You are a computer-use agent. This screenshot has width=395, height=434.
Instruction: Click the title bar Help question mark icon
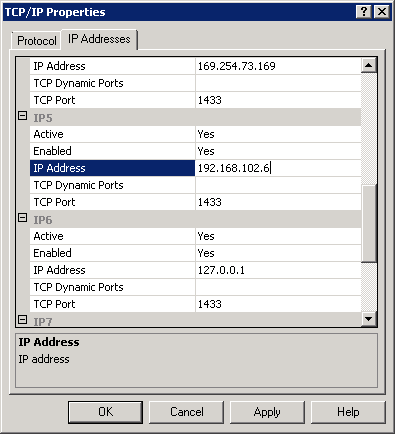pyautogui.click(x=364, y=12)
